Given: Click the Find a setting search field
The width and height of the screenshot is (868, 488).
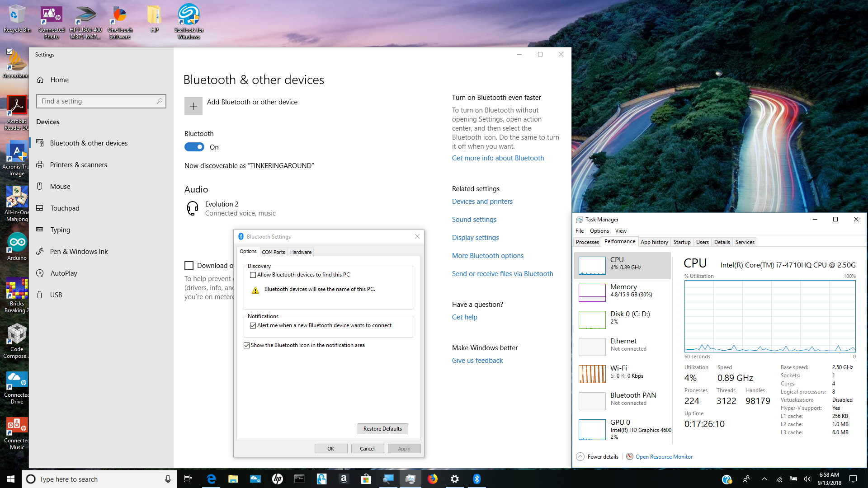Looking at the screenshot, I should (97, 101).
